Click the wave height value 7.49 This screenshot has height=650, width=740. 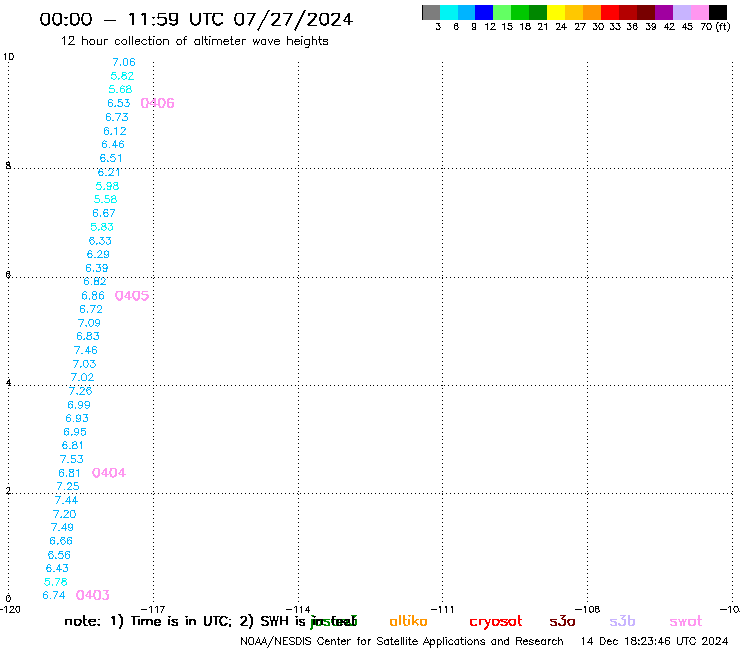[x=62, y=528]
